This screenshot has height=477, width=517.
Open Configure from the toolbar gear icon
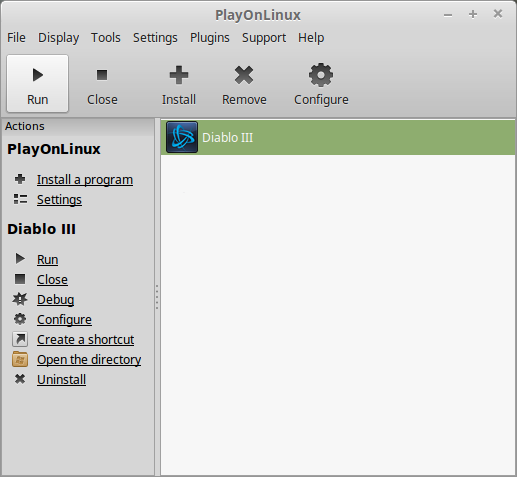coord(321,83)
